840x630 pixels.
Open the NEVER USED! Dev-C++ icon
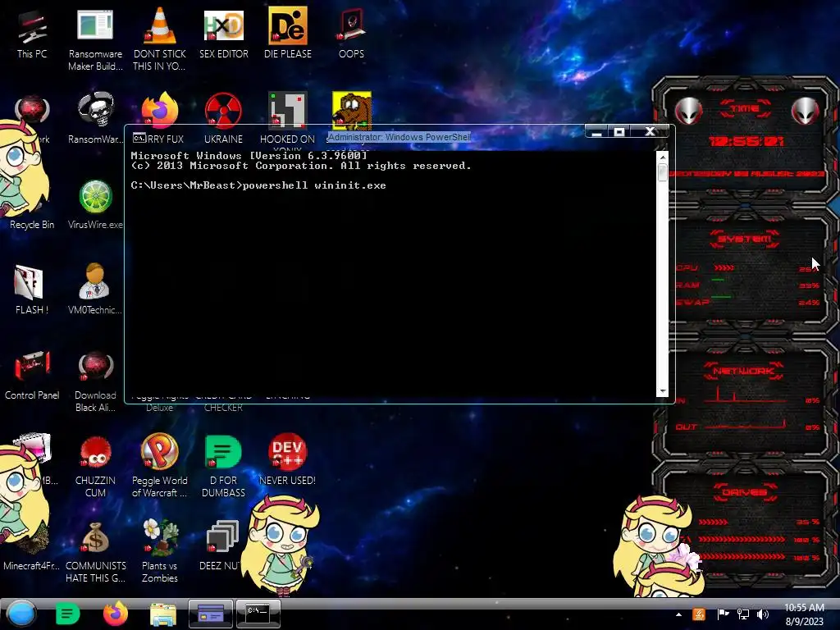click(x=288, y=459)
